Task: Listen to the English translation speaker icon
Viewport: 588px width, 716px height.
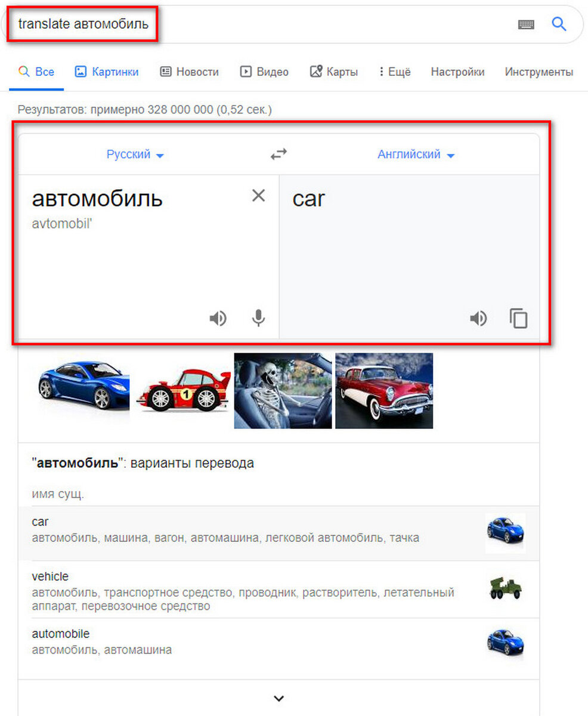Action: click(478, 318)
